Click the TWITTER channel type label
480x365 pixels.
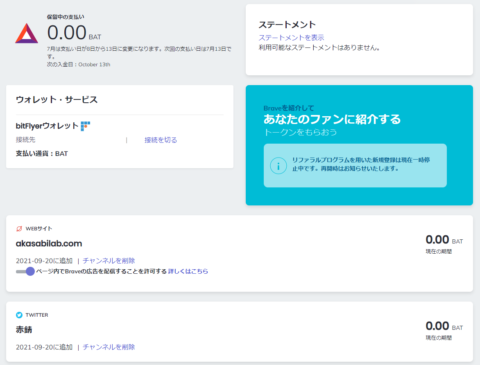37,315
